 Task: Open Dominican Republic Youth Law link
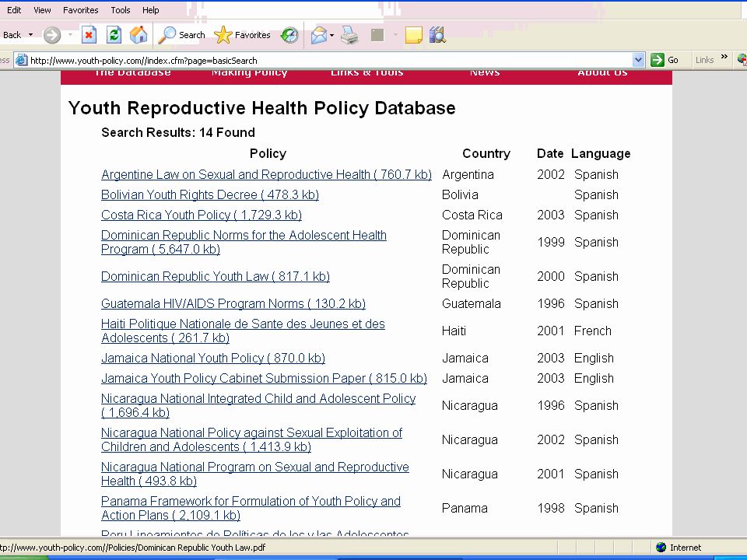pos(216,276)
